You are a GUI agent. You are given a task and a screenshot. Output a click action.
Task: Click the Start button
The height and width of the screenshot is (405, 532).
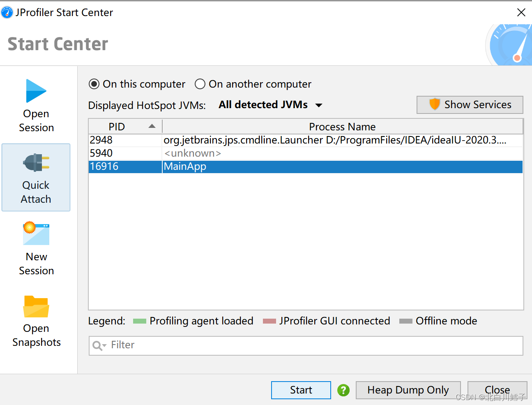(x=301, y=390)
